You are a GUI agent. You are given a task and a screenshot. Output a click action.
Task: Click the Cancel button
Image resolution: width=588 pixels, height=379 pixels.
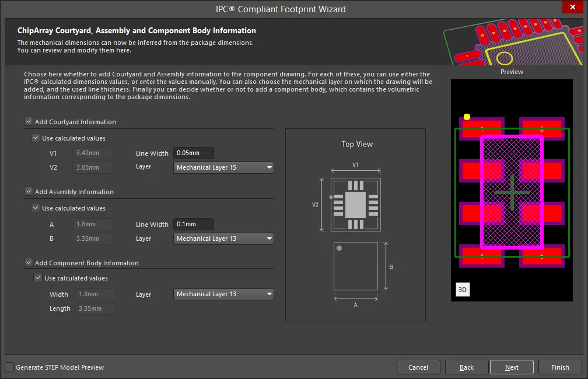click(x=418, y=367)
